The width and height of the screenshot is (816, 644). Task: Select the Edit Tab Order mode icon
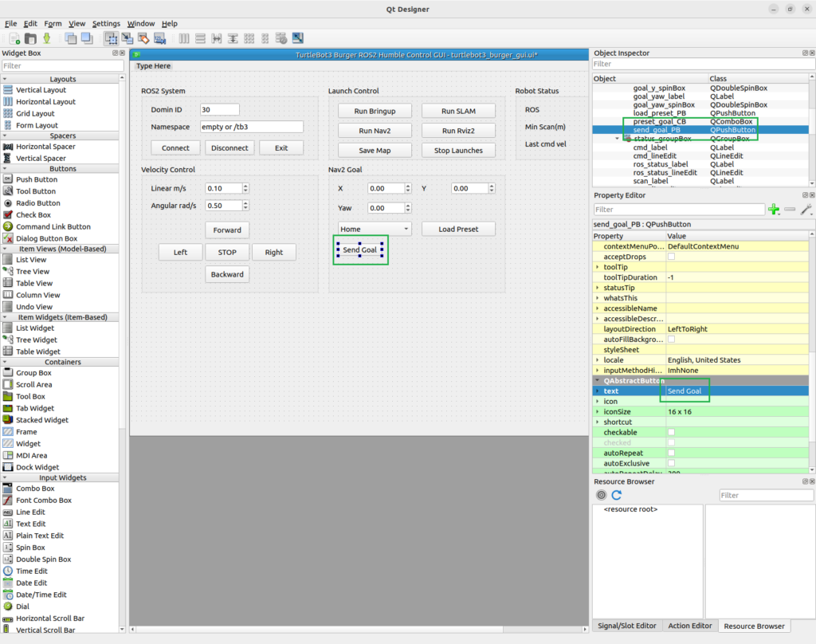click(x=159, y=38)
